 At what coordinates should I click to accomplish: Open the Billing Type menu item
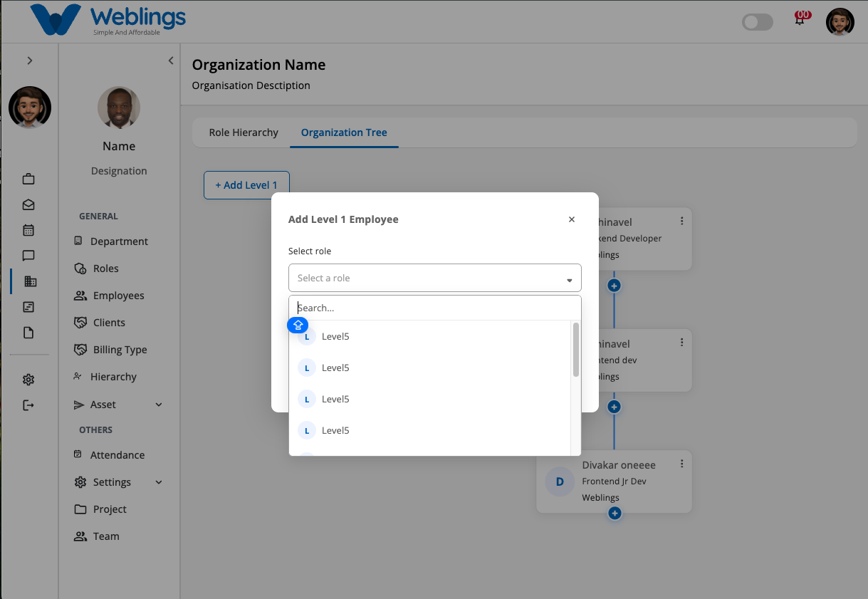point(120,350)
